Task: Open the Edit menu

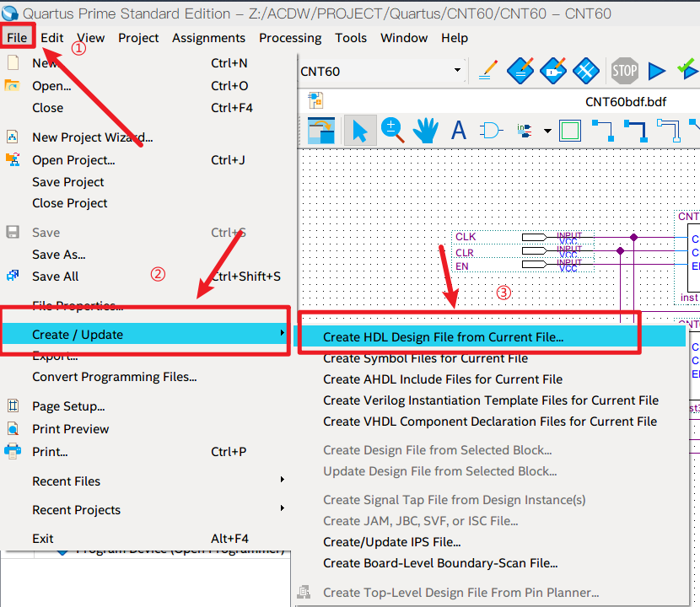Action: tap(51, 38)
